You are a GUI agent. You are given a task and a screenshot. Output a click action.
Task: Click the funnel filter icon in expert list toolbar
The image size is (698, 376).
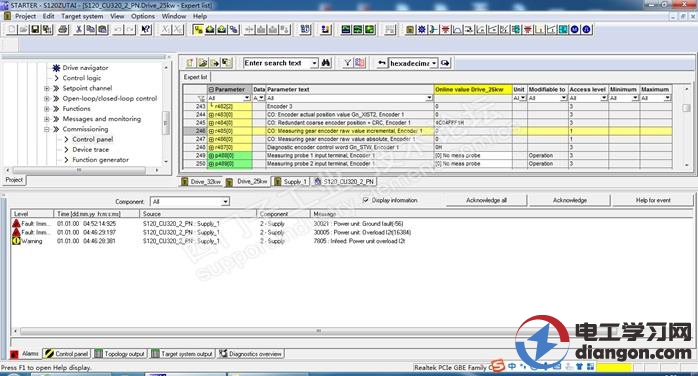coord(347,63)
